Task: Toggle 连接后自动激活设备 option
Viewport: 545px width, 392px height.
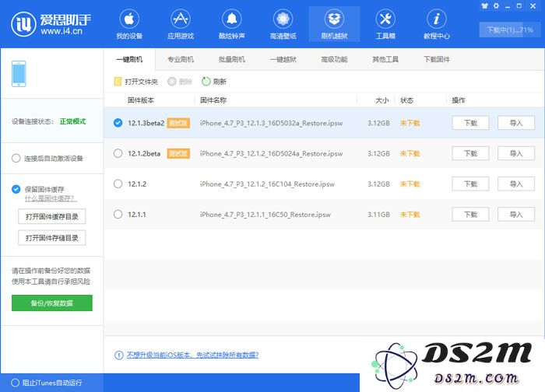Action: point(16,159)
